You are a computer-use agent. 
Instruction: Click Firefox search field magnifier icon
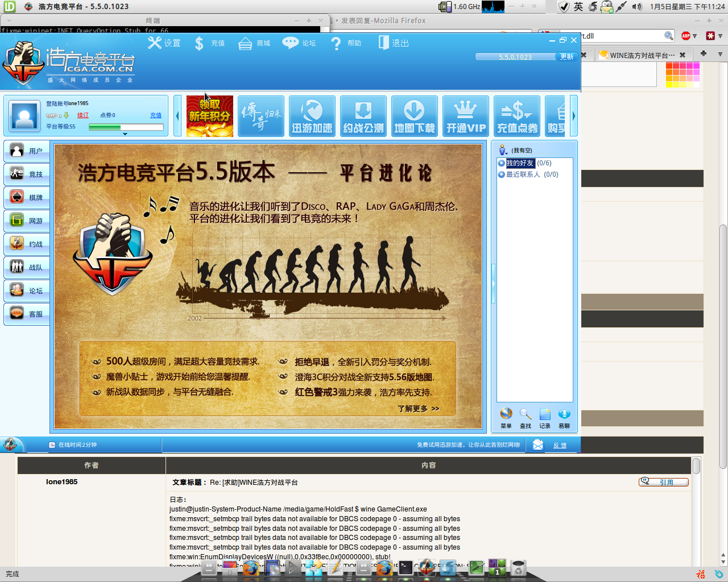point(669,36)
